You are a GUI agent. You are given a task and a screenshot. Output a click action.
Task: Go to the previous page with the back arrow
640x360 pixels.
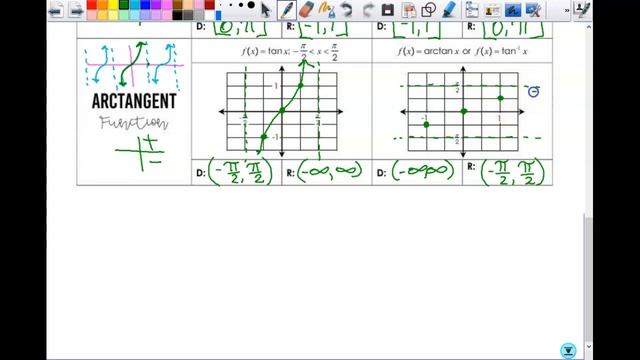coord(56,11)
